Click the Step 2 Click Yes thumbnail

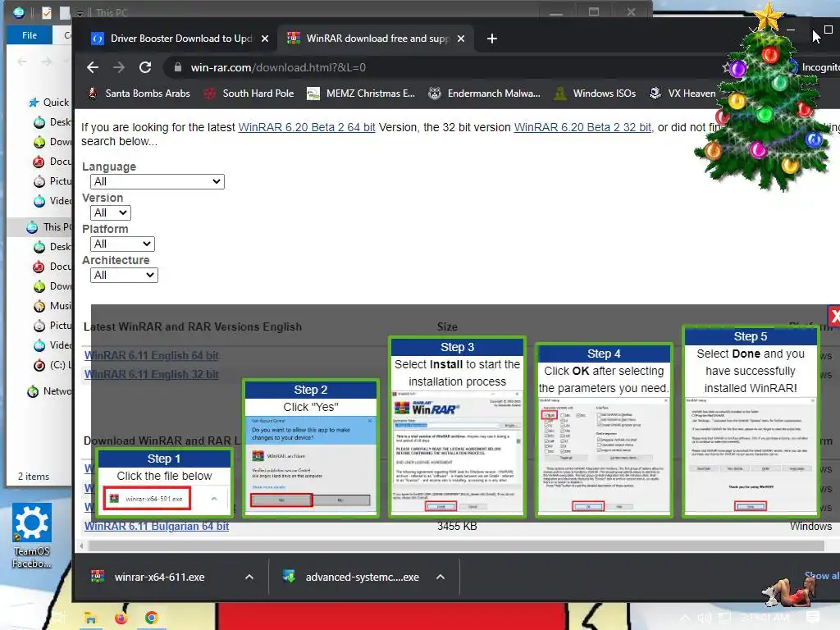(x=311, y=448)
